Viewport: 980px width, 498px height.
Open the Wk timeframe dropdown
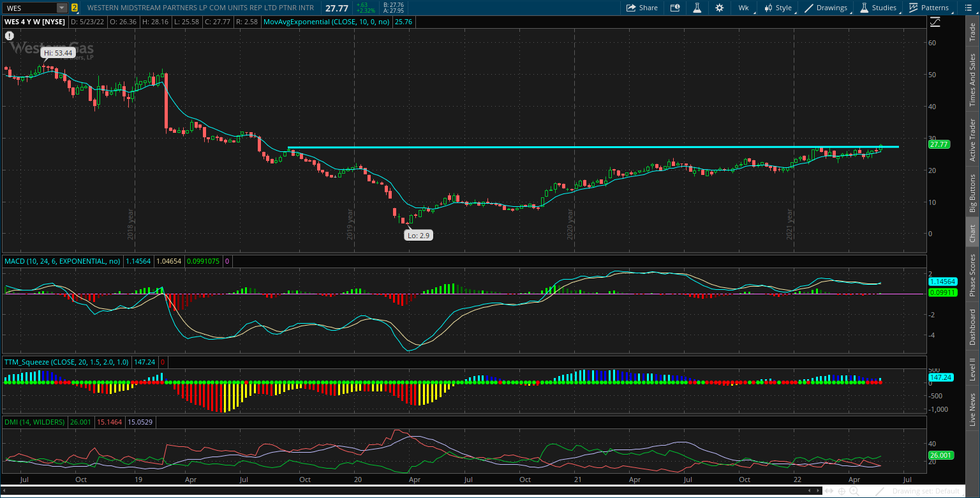click(x=744, y=8)
